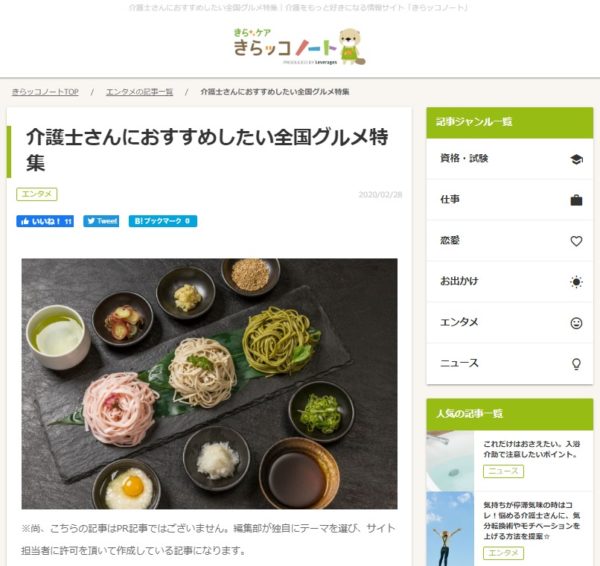600x566 pixels.
Task: Click the otter mascot in the site logo
Action: point(352,46)
